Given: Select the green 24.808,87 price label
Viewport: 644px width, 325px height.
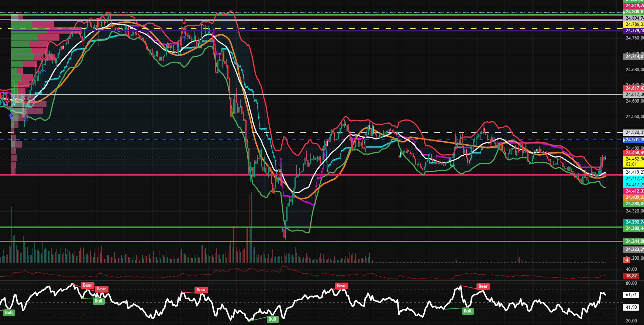Looking at the screenshot, I should (634, 12).
